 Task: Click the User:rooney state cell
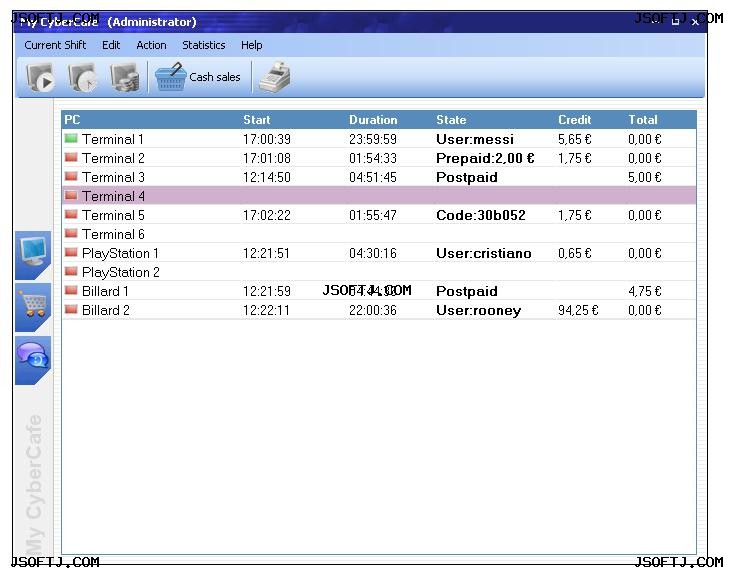pyautogui.click(x=478, y=310)
